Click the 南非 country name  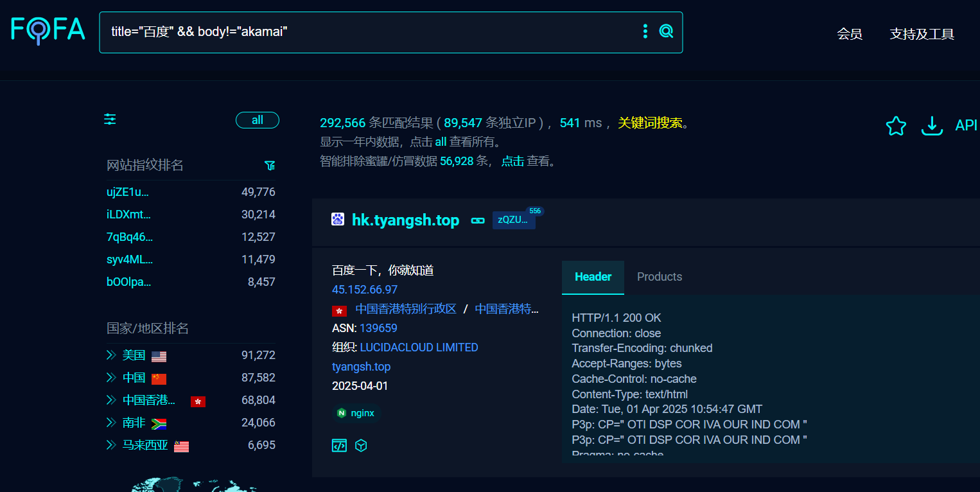coord(134,423)
